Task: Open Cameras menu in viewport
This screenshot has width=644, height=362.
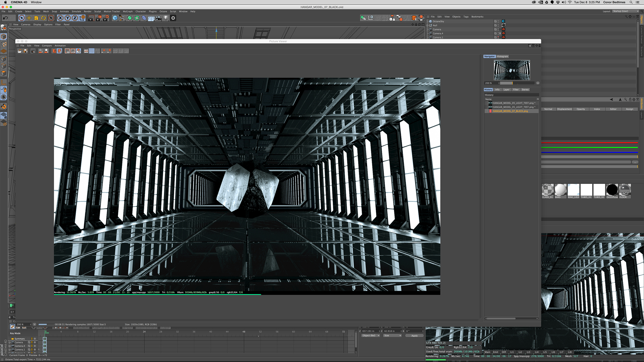Action: click(26, 24)
